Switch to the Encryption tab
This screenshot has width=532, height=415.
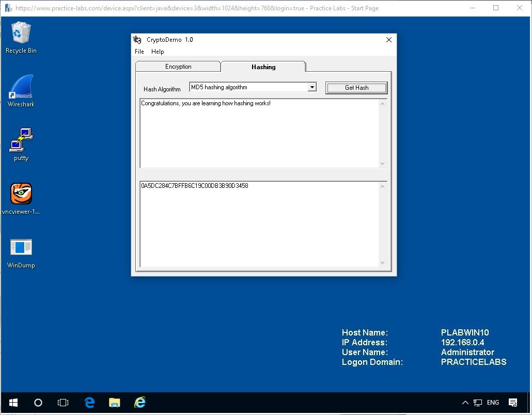click(x=178, y=66)
